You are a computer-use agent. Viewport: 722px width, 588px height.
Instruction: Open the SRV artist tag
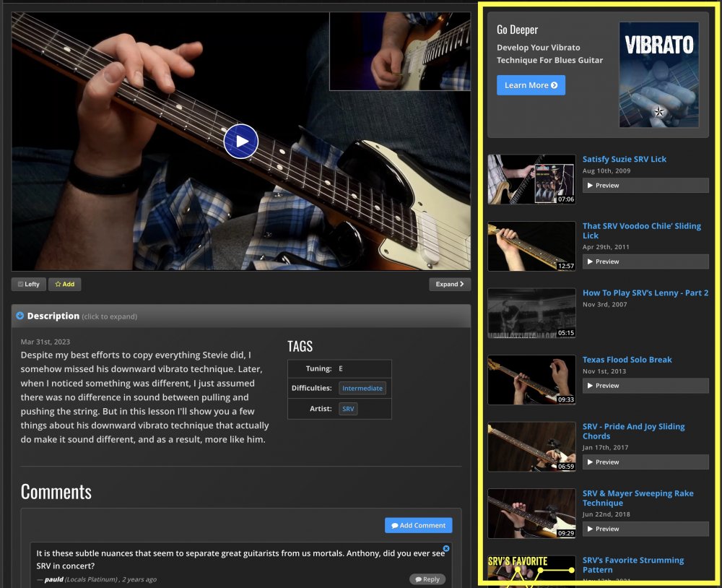click(348, 409)
